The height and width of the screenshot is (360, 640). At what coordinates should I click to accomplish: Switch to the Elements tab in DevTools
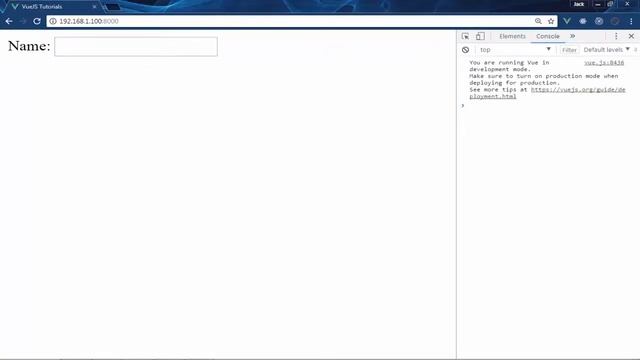click(512, 36)
